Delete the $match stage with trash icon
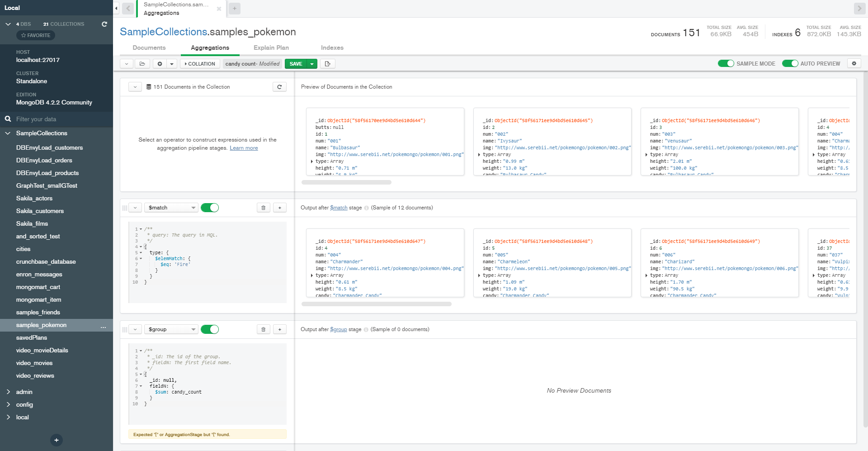Screen dimensions: 868x451 264,208
